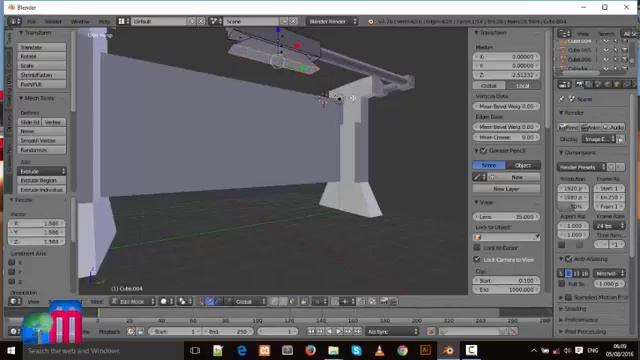Click the Median Z value field
The image size is (640, 360).
[507, 75]
